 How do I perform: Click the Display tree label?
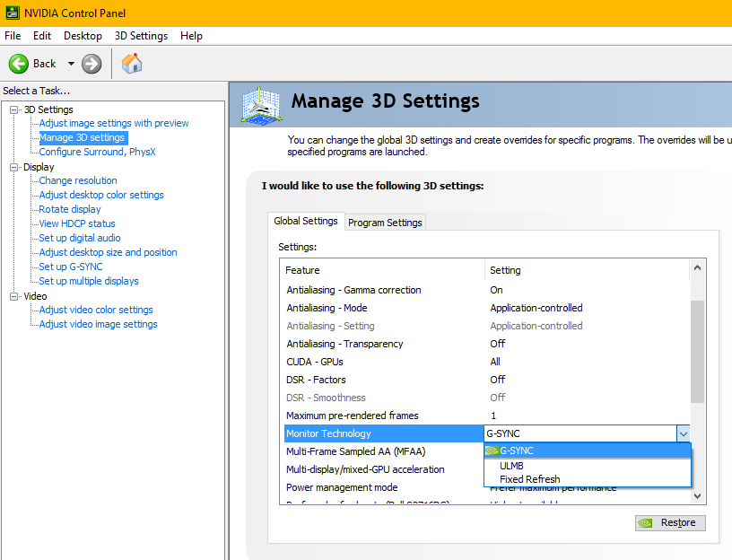tap(39, 167)
